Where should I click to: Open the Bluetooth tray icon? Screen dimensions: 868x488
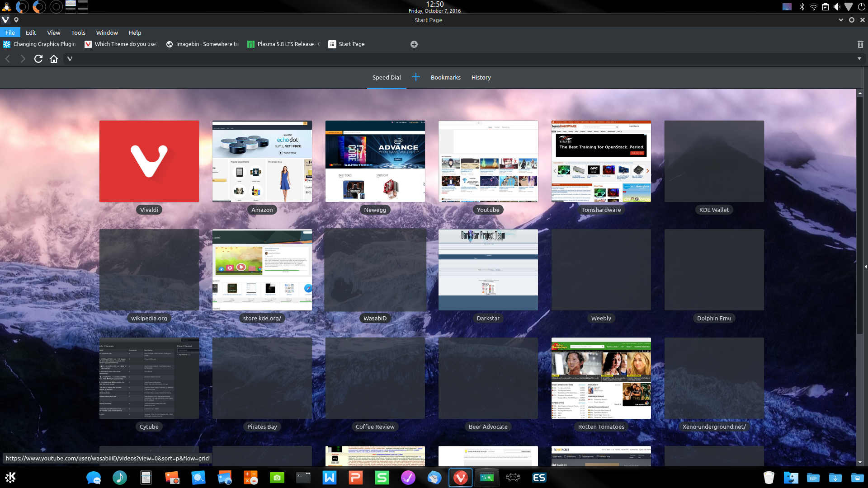802,7
